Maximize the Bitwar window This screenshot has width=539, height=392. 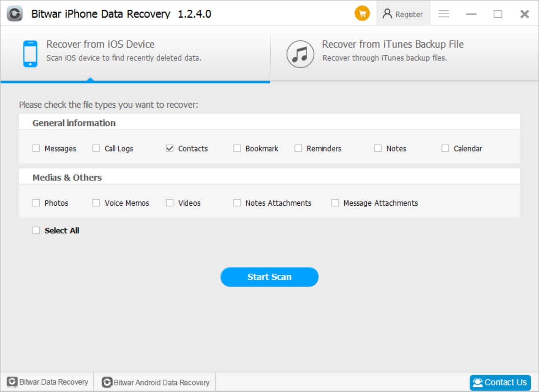pos(498,14)
